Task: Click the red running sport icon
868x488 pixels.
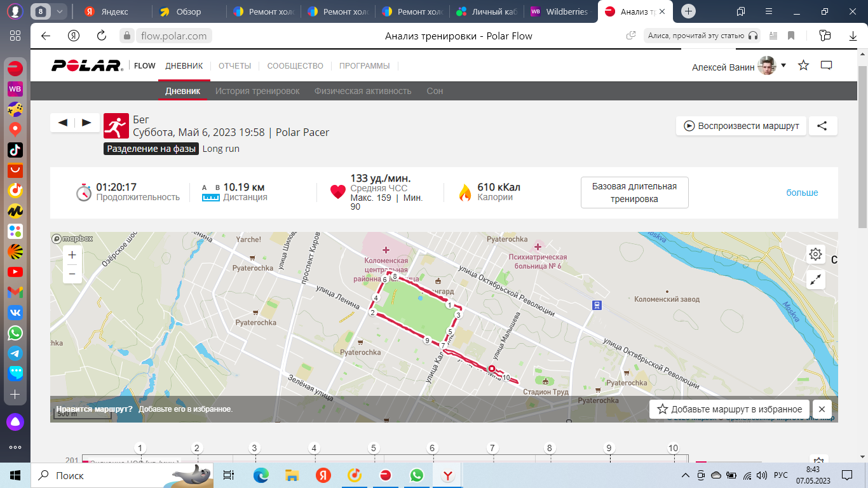Action: 116,126
